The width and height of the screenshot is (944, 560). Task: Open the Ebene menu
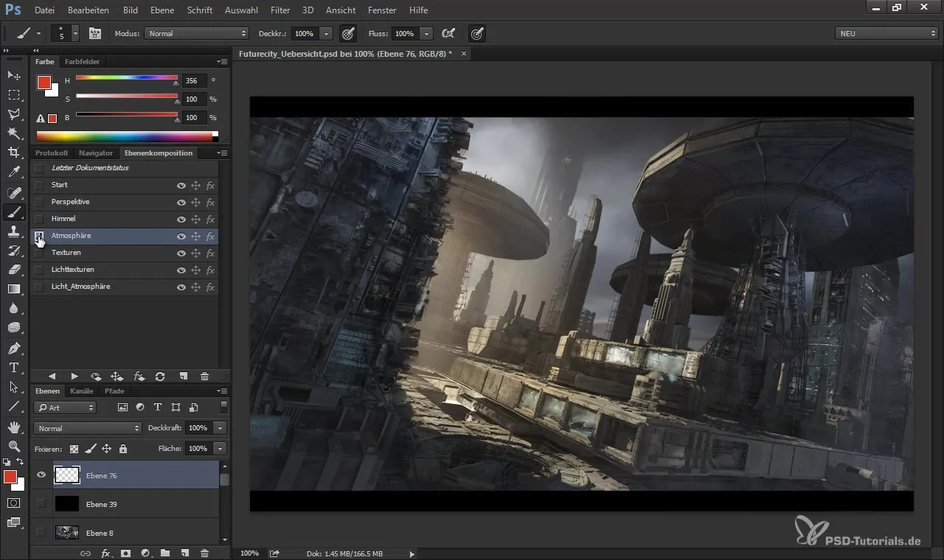[x=162, y=10]
